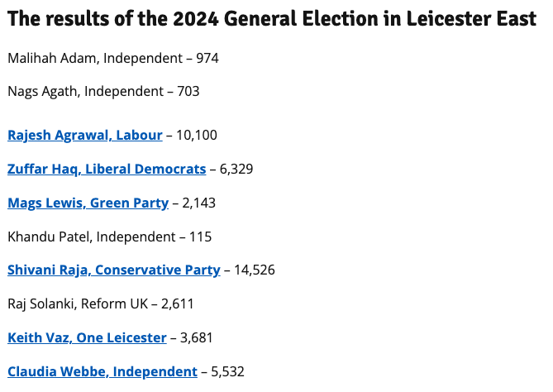Screen dimensions: 553x392
Task: Click the 115 vote count for Khandu Patel
Action: [201, 237]
